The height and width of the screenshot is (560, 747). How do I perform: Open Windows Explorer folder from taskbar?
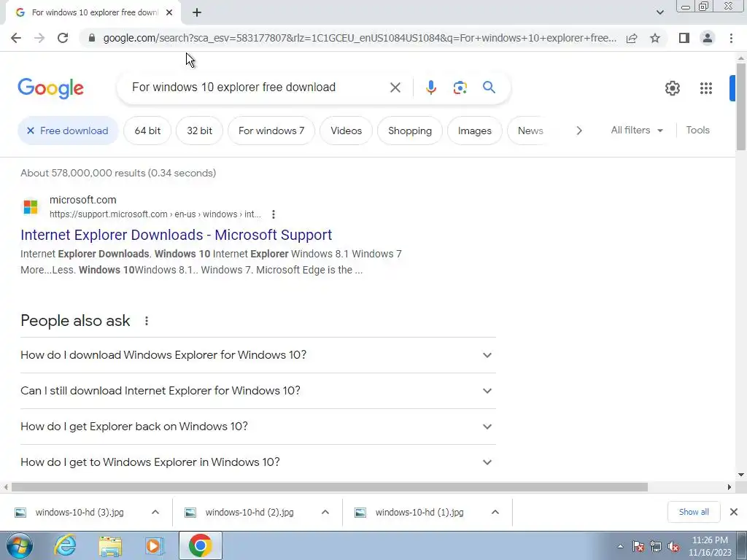click(110, 545)
